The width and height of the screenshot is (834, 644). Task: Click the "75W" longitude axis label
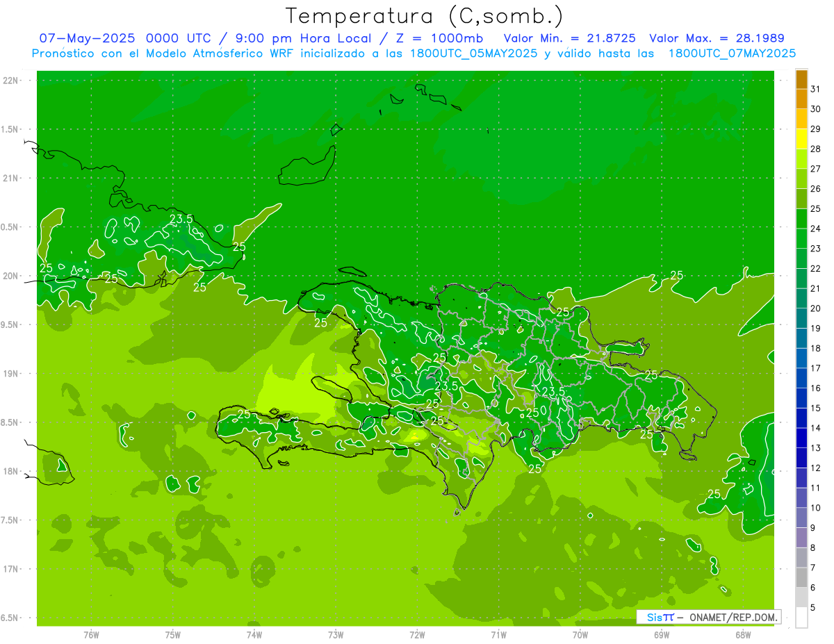click(172, 635)
